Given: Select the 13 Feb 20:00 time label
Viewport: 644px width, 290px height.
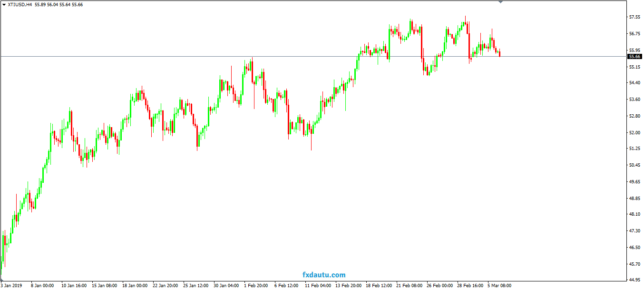Looking at the screenshot, I should [x=348, y=286].
